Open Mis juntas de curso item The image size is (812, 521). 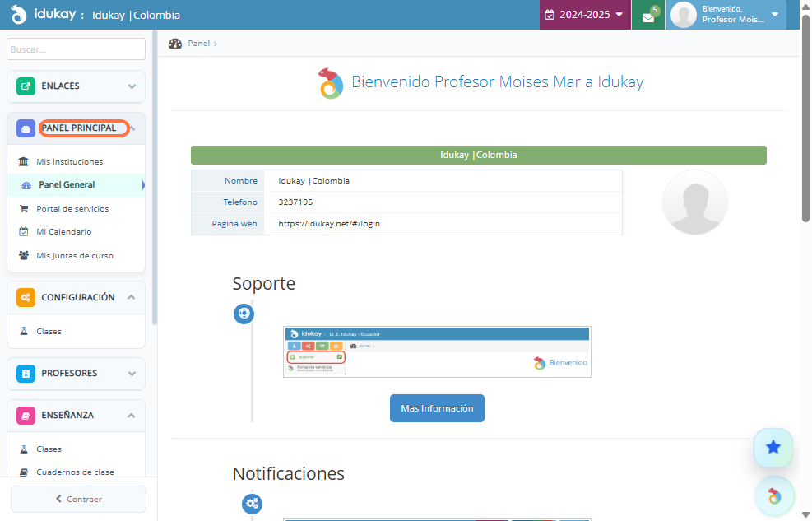77,255
